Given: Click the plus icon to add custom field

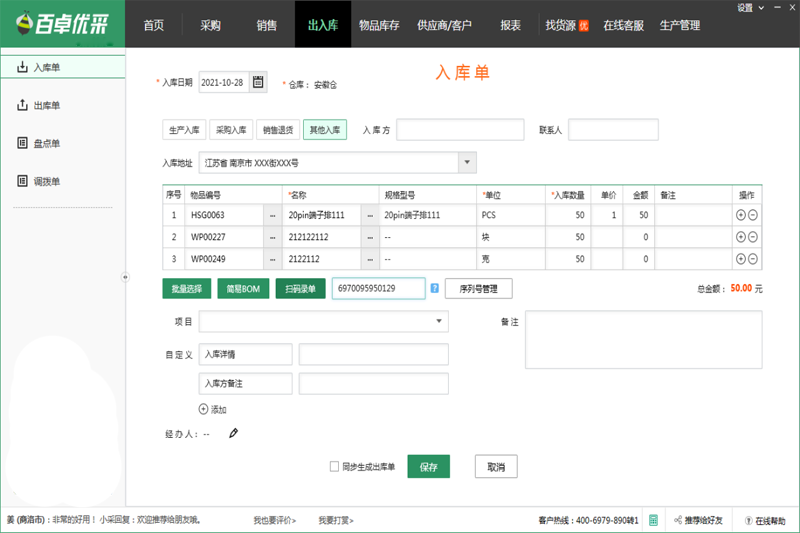Looking at the screenshot, I should click(203, 409).
